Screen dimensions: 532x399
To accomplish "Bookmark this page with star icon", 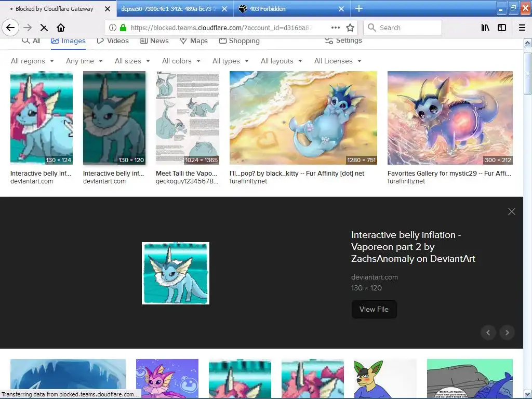I will (x=350, y=28).
